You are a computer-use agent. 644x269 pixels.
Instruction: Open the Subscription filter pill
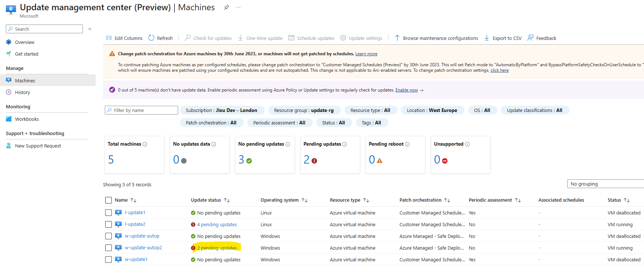[x=221, y=110]
